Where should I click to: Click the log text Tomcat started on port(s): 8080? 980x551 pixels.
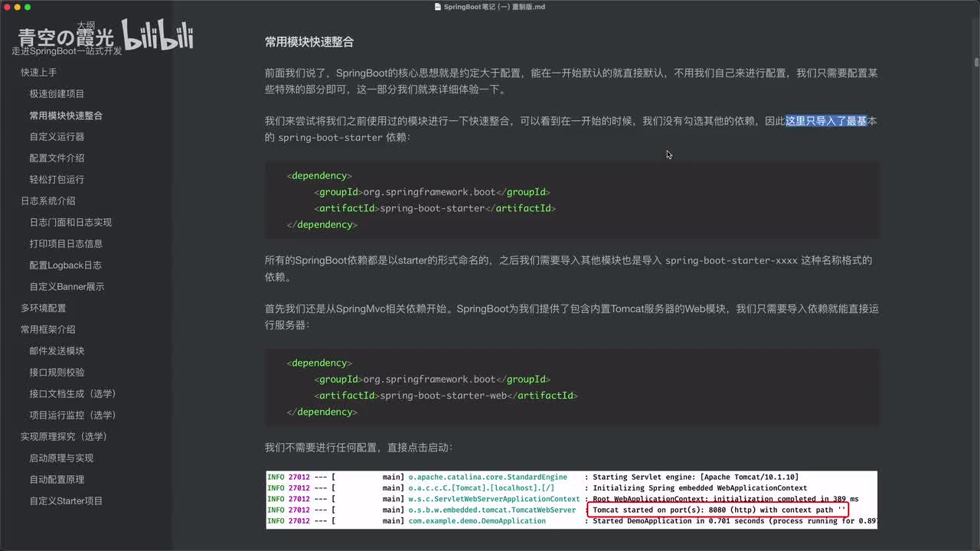tap(660, 510)
